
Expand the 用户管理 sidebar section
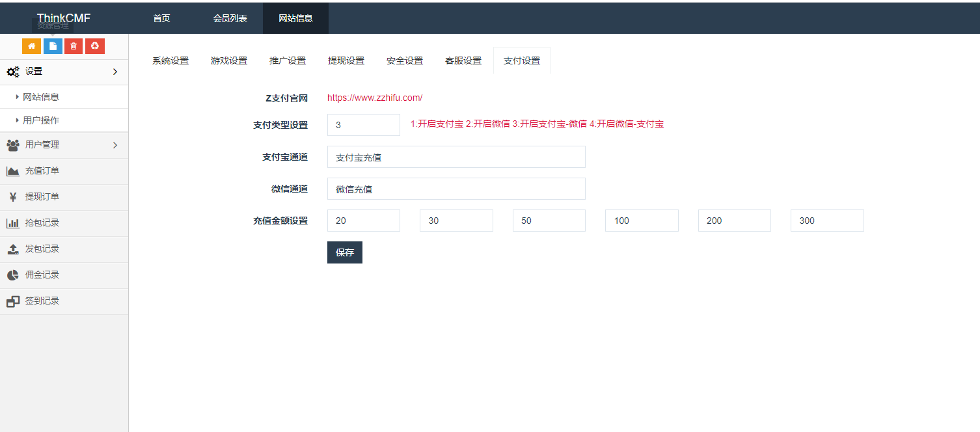point(64,145)
